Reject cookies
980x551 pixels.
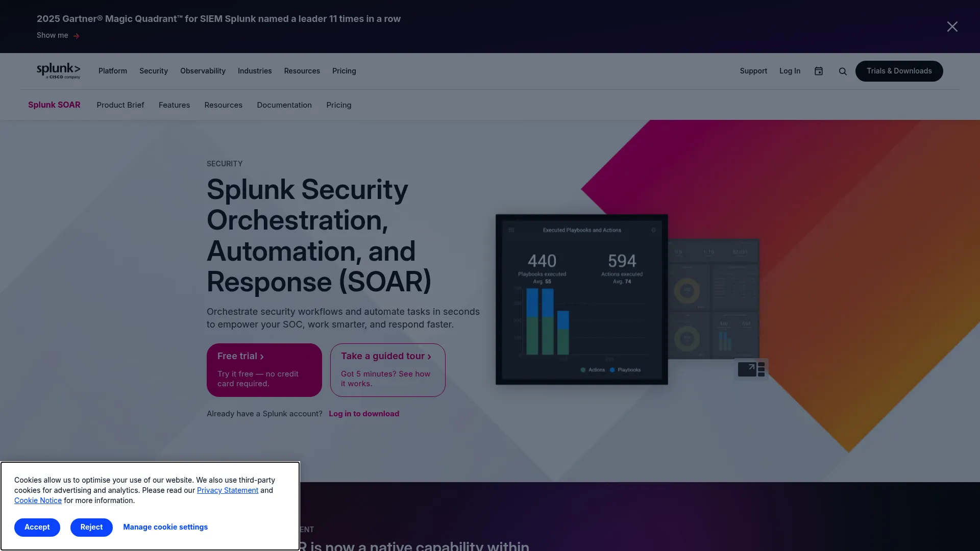click(x=91, y=527)
